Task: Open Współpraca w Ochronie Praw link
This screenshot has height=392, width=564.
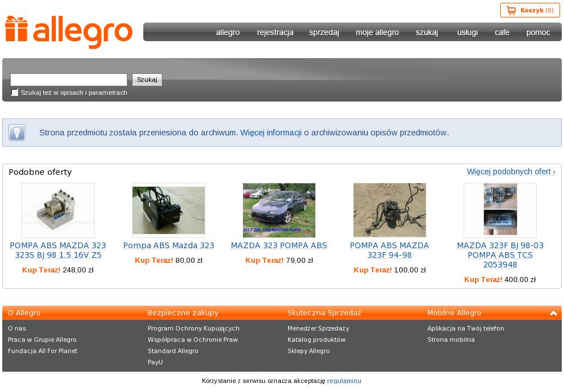Action: click(x=193, y=340)
